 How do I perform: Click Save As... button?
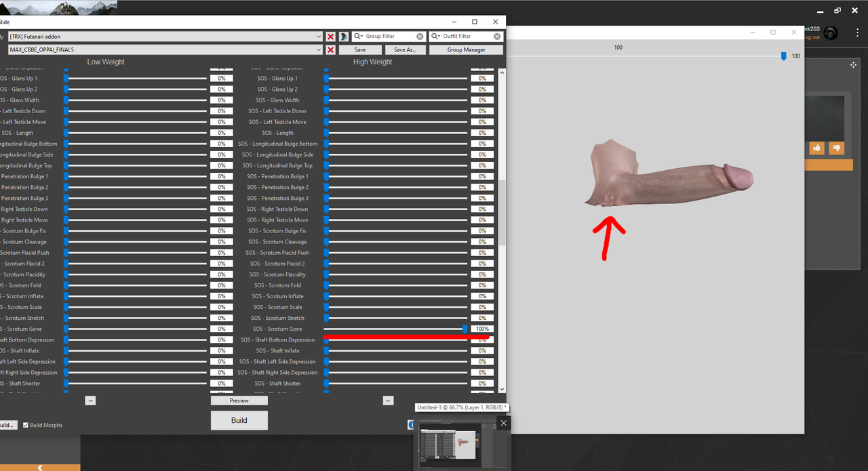(405, 50)
